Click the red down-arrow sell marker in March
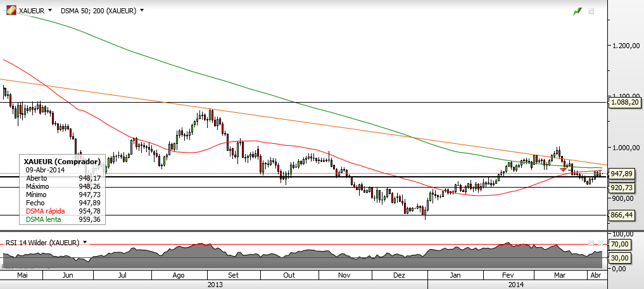 (563, 169)
